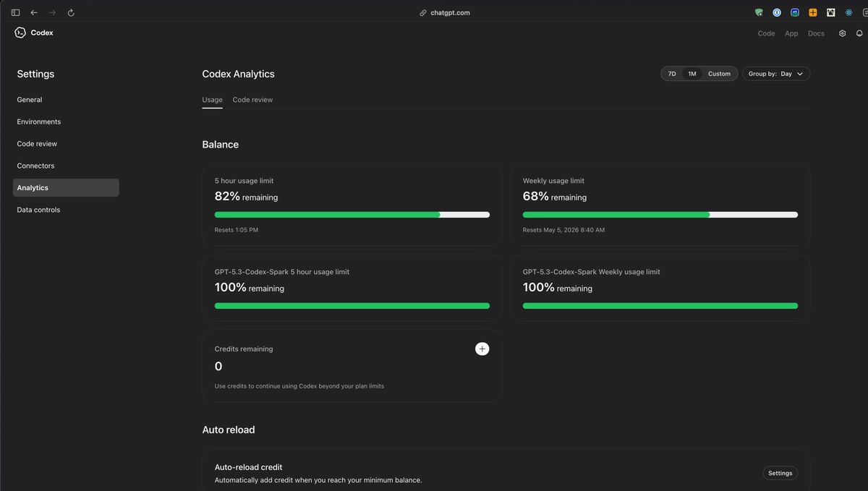Click the Weekly usage limit 68% progress bar
This screenshot has width=868, height=491.
[660, 215]
